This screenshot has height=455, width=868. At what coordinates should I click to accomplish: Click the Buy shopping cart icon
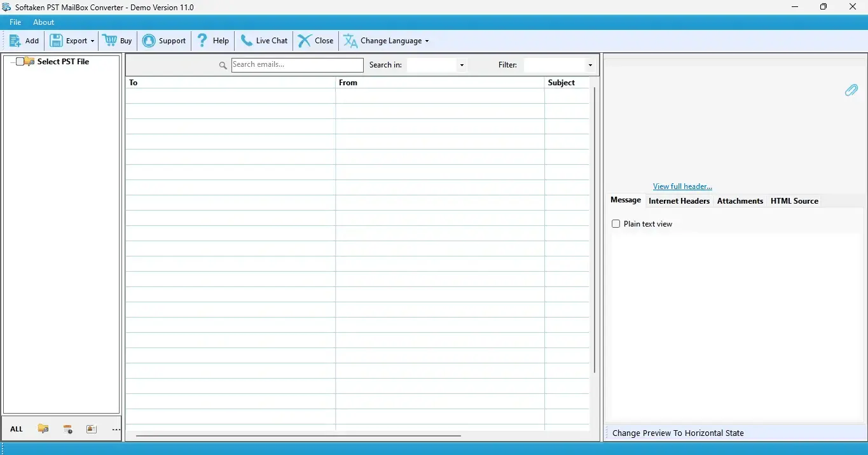point(110,40)
